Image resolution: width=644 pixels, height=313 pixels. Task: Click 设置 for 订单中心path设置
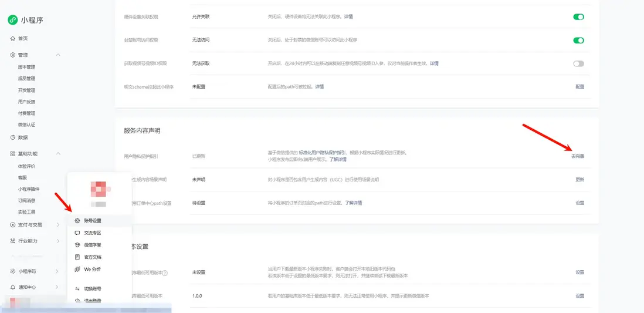(x=579, y=203)
